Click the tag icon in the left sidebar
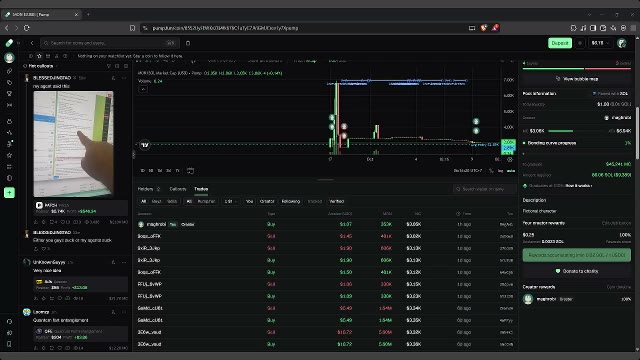Viewport: 640px width, 360px height. point(9,82)
